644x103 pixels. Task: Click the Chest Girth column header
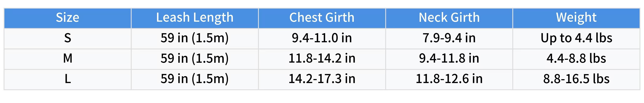pyautogui.click(x=322, y=18)
